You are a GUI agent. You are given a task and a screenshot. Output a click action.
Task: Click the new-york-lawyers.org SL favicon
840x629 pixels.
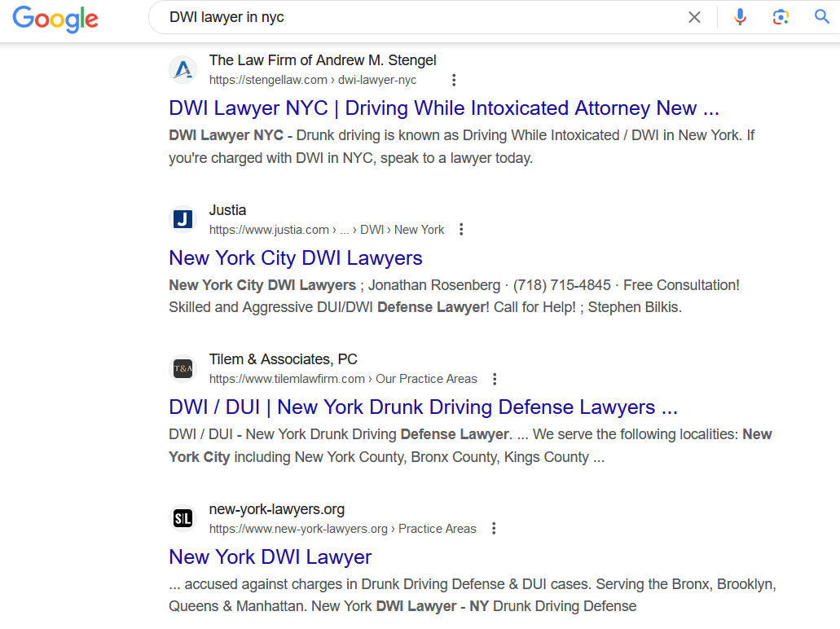[x=183, y=518]
